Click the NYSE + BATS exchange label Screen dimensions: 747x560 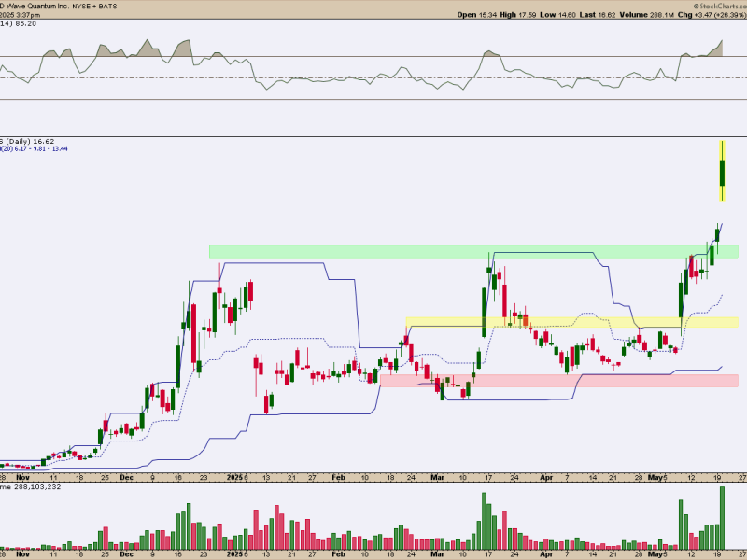pos(95,7)
